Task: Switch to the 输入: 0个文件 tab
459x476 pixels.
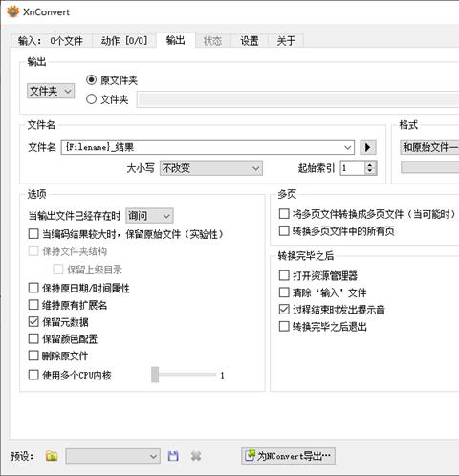Action: (x=51, y=41)
